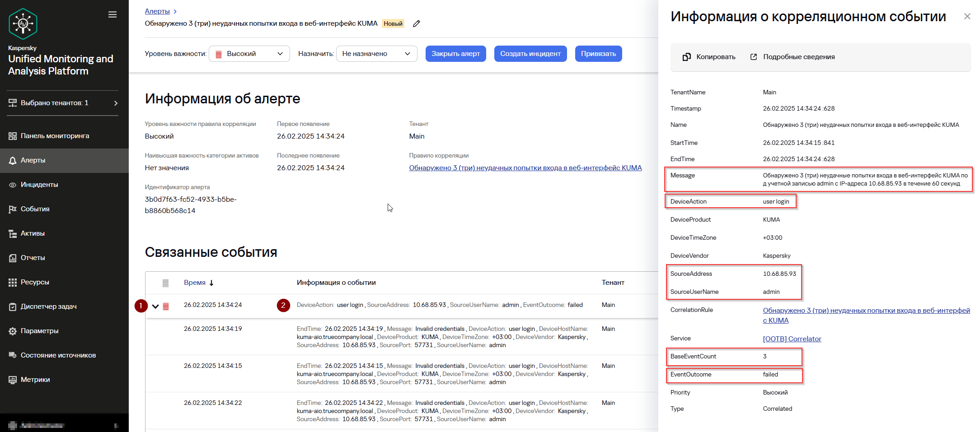The height and width of the screenshot is (432, 980).
Task: Click the Диспетчер задач clipboard icon
Action: pyautogui.click(x=13, y=307)
